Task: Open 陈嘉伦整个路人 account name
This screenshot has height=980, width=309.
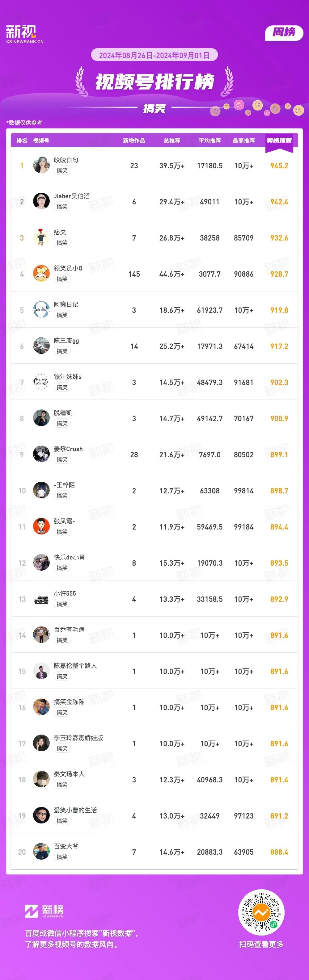Action: coord(75,665)
